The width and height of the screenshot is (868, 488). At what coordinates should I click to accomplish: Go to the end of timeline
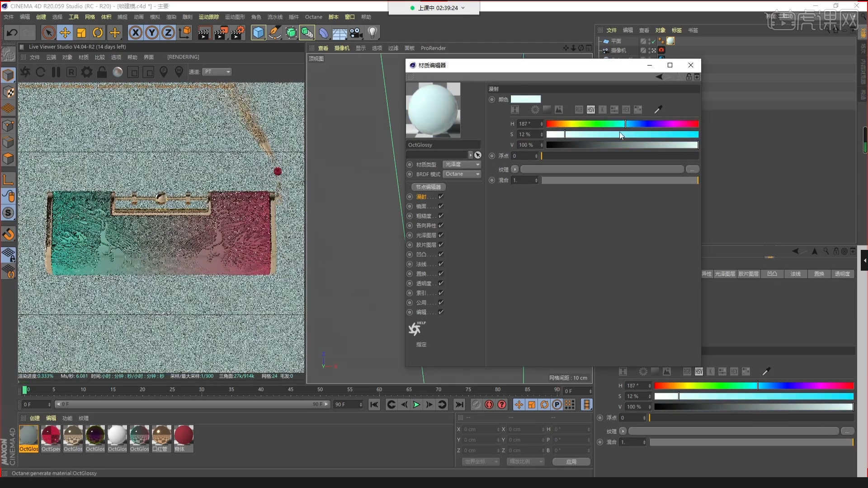459,404
